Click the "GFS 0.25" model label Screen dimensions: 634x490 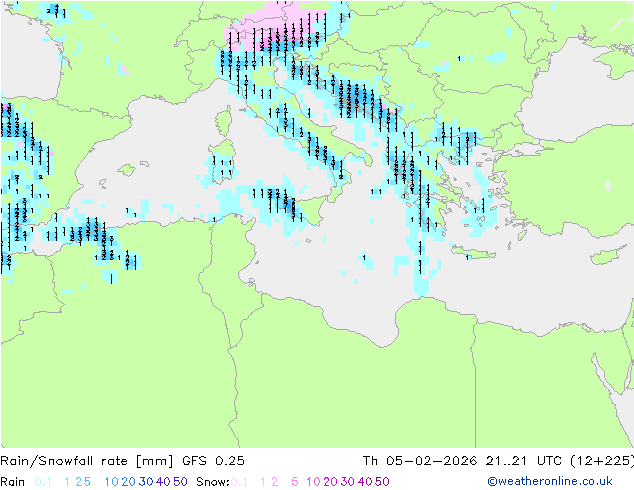(213, 461)
